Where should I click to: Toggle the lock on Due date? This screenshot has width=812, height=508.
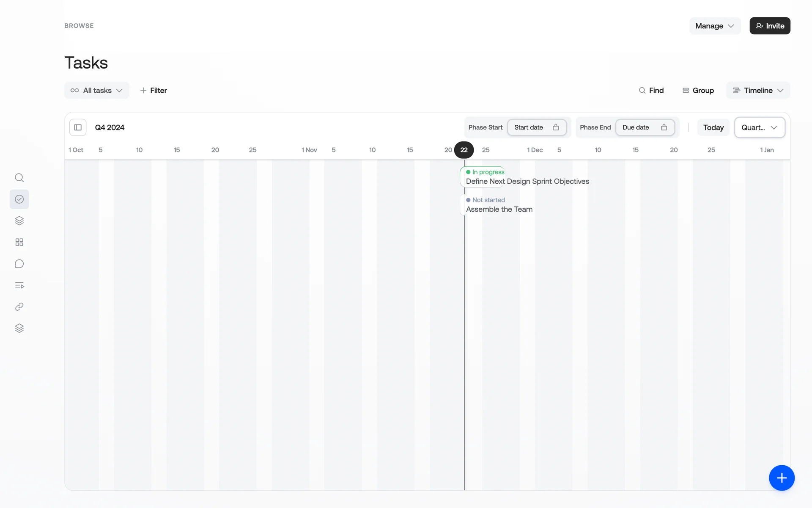tap(664, 127)
